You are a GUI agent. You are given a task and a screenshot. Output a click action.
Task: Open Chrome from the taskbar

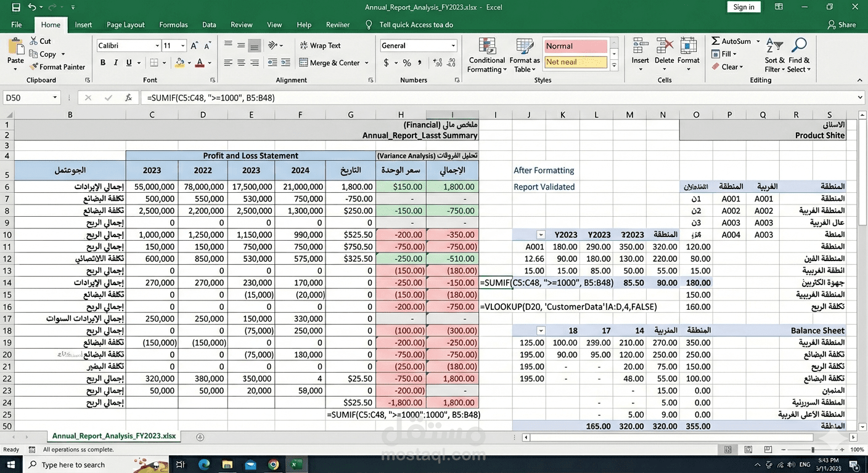[273, 464]
